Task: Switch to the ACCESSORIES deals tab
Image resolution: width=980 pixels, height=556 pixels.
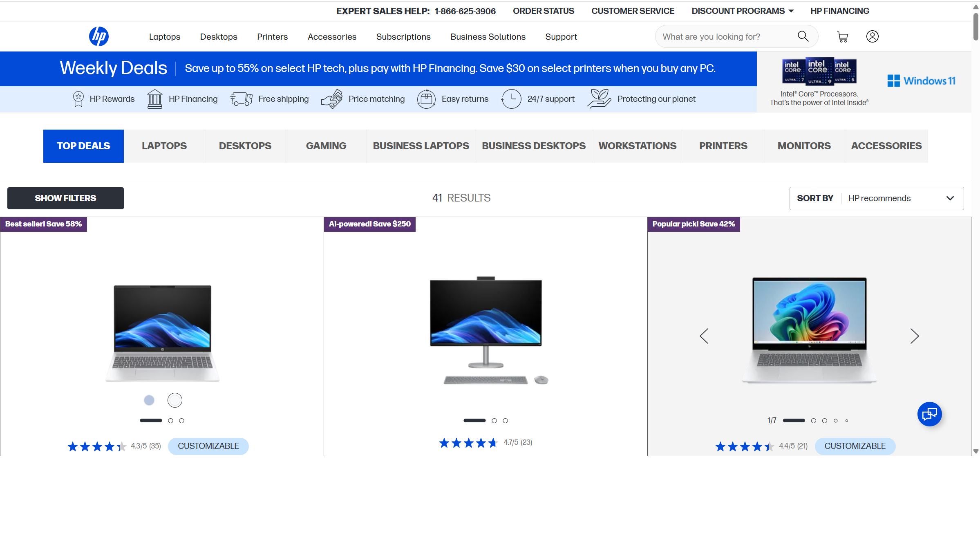Action: (x=886, y=146)
